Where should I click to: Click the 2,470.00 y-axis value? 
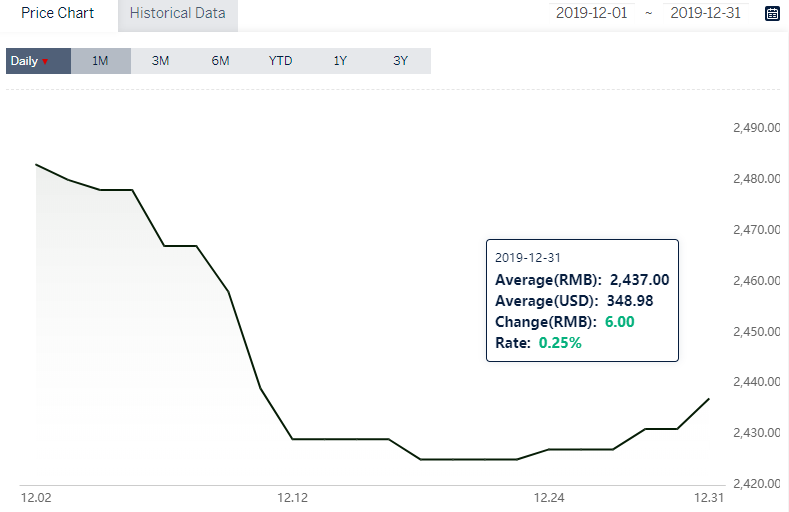756,230
